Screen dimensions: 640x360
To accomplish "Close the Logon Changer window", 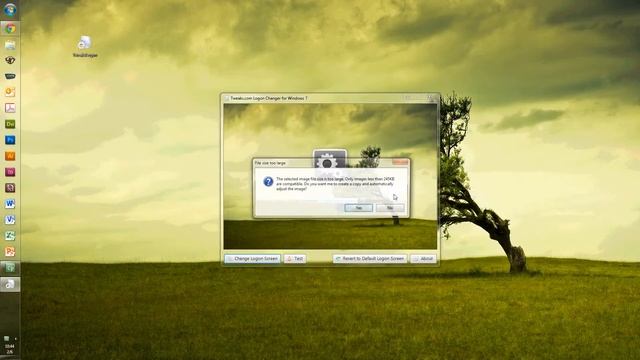I will point(431,98).
